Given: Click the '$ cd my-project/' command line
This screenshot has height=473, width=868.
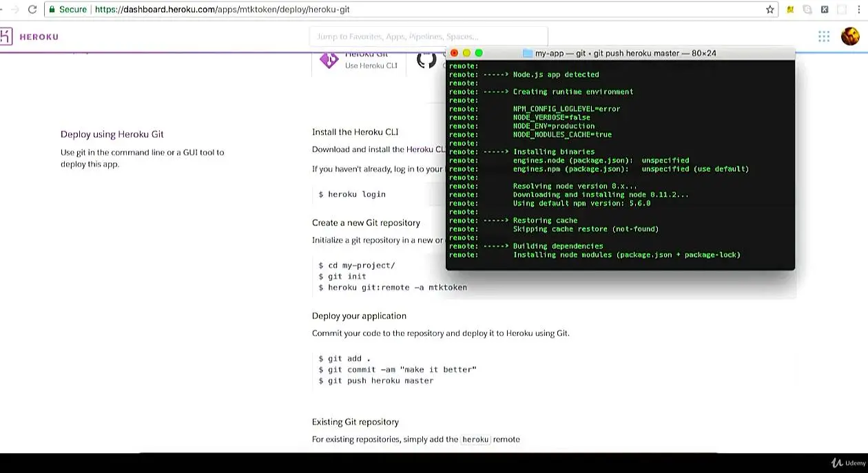Looking at the screenshot, I should [x=356, y=265].
